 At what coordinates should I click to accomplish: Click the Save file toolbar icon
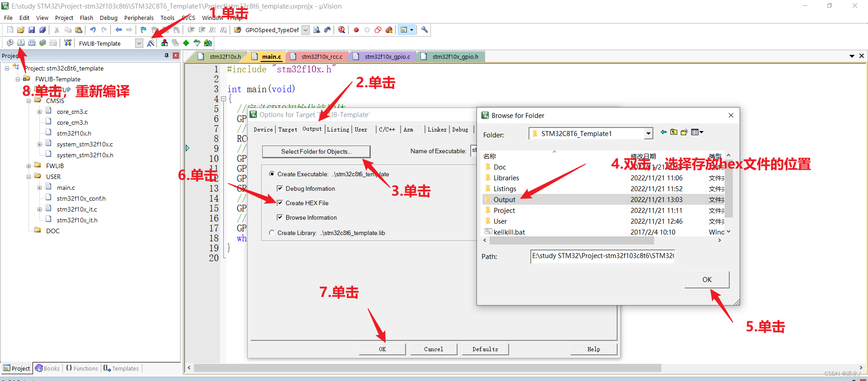32,30
